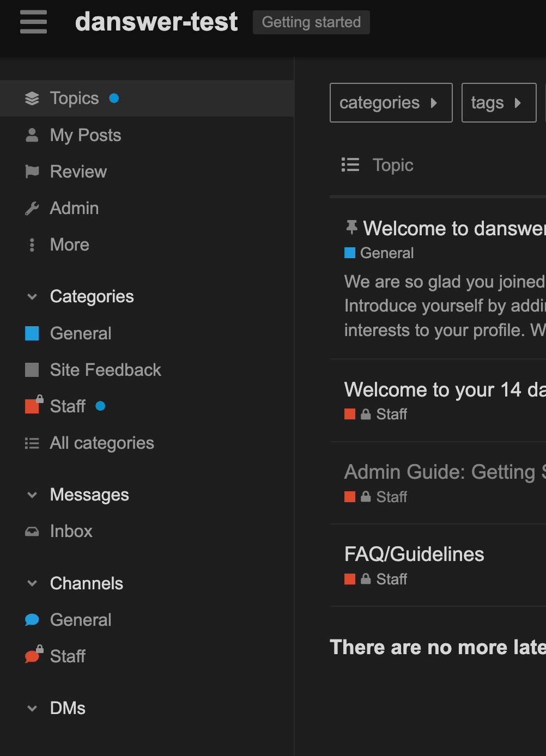Click the topic list icon beside Topic header
Screen dimensions: 546x756
point(350,164)
